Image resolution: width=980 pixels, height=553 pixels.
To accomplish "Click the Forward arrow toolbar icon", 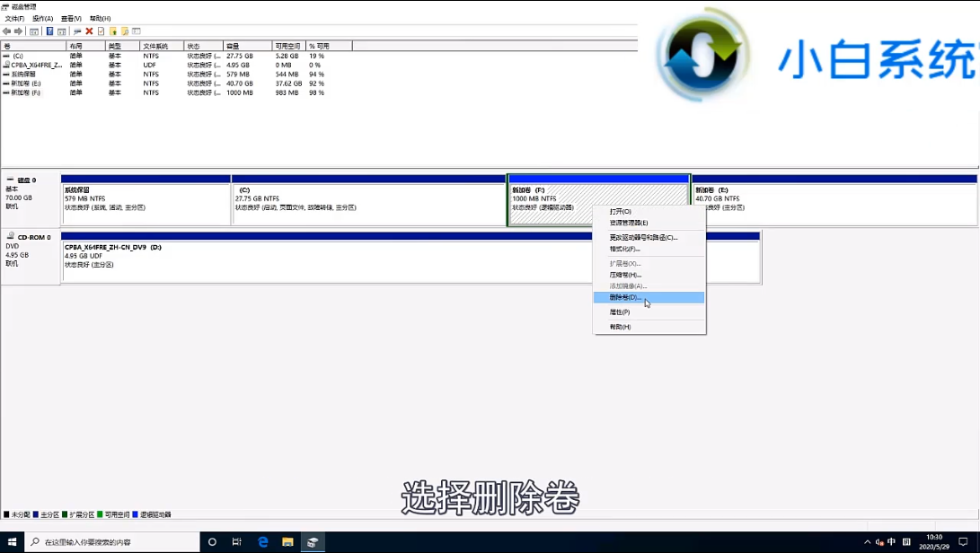I will [18, 31].
